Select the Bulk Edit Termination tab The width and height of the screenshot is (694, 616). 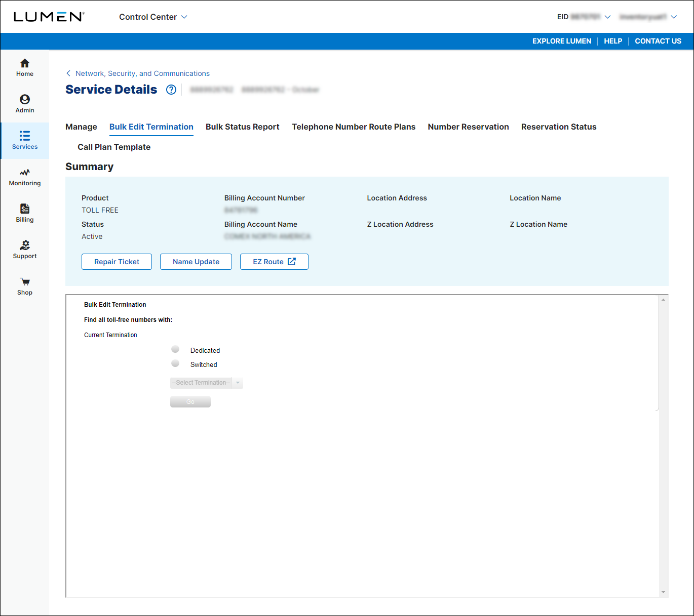click(151, 127)
